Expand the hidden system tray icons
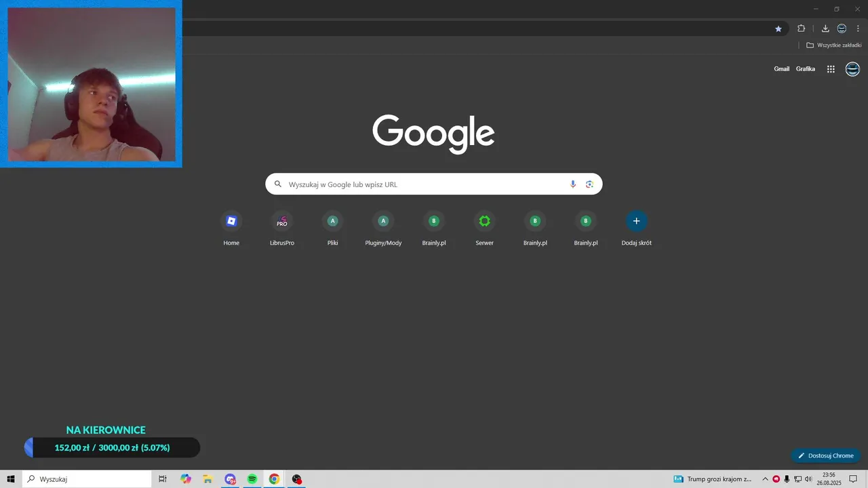Screen dimensions: 868x488 (x=766, y=479)
